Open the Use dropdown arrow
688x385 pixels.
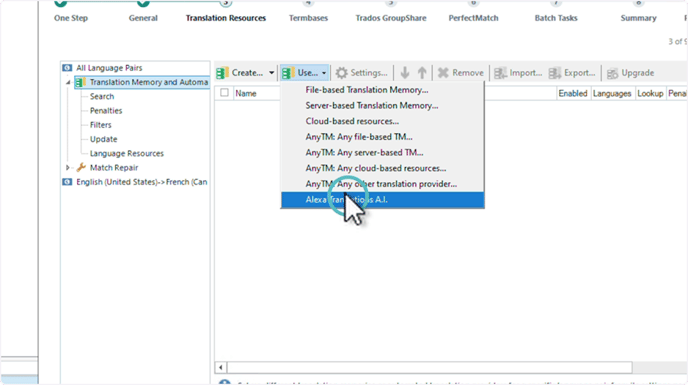[324, 73]
